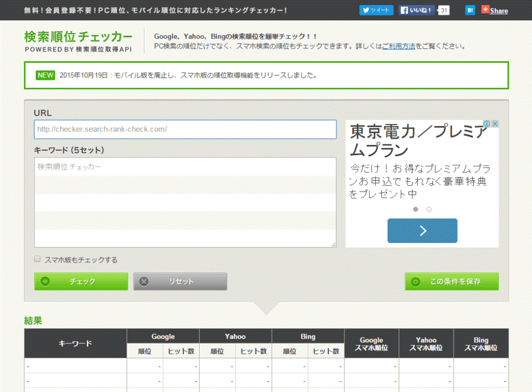
Task: Click the Facebook icon on いいね! button
Action: 405,10
